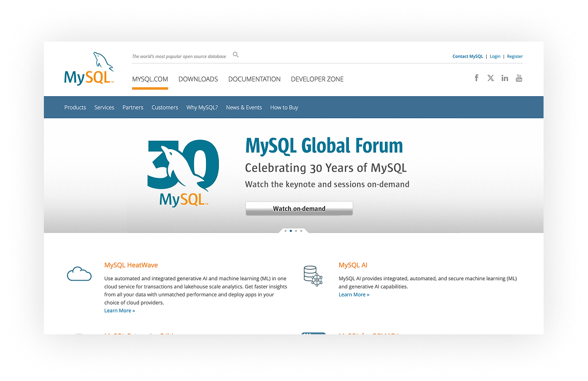Click the Watch on-demand button

coord(299,208)
